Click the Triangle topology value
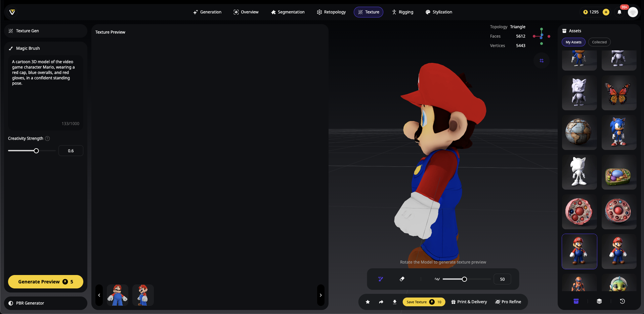Viewport: 644px width, 314px height. pos(518,27)
